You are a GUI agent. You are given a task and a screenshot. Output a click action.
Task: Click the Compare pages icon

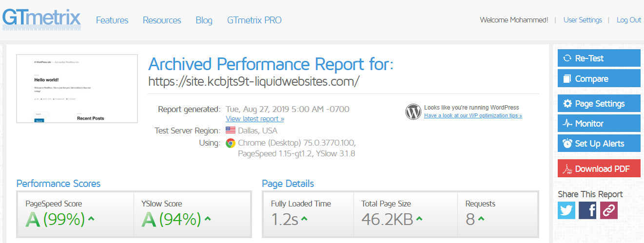pos(567,78)
